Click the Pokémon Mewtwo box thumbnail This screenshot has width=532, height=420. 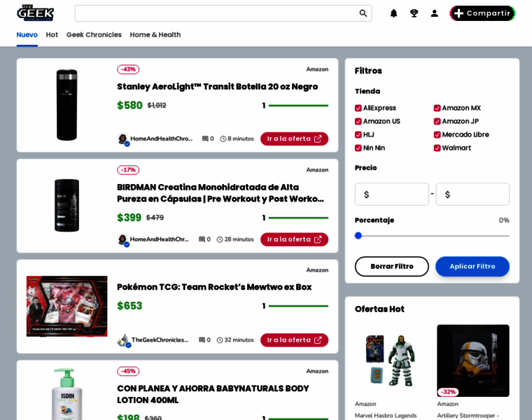66,306
